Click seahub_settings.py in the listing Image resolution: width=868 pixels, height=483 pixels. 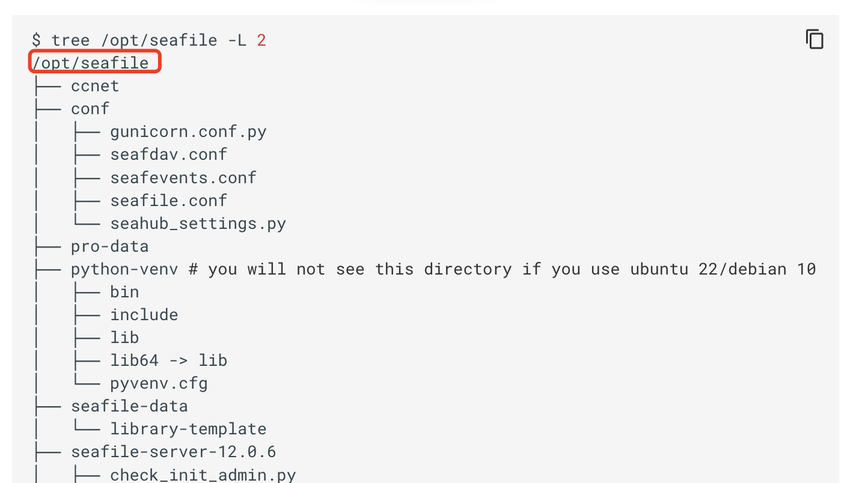[x=198, y=223]
